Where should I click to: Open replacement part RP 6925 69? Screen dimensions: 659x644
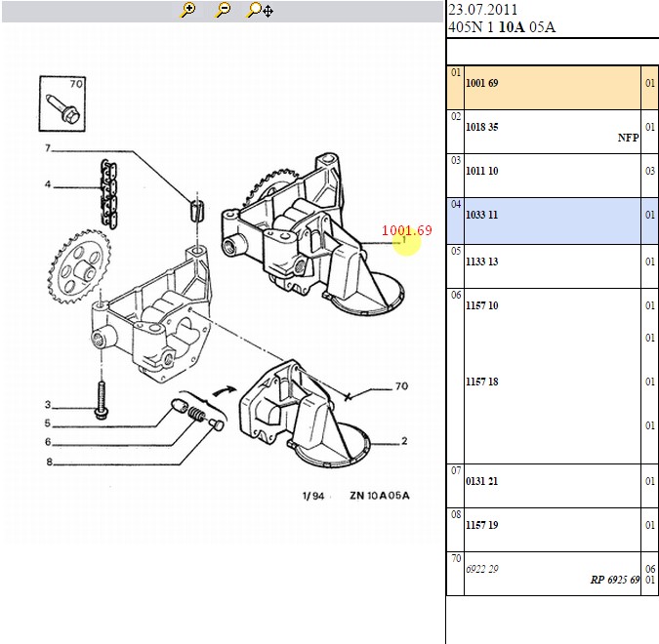(x=614, y=580)
